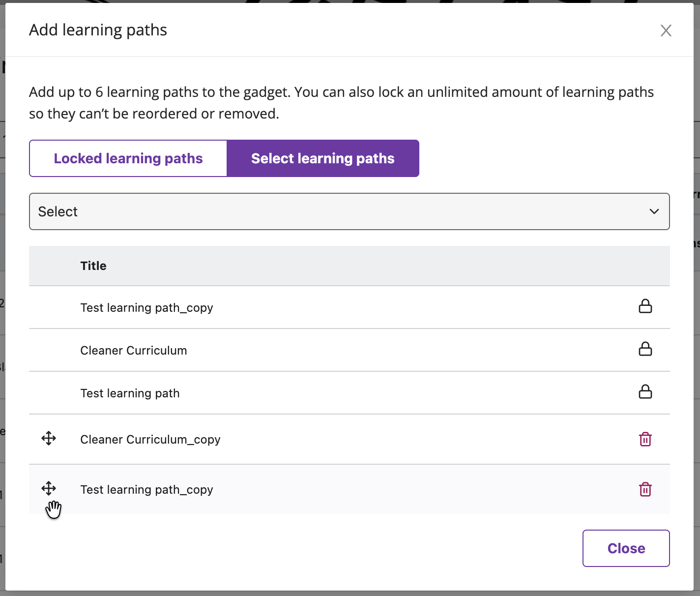Click the move handle for Cleaner Curriculum_copy
The height and width of the screenshot is (596, 700).
click(49, 438)
